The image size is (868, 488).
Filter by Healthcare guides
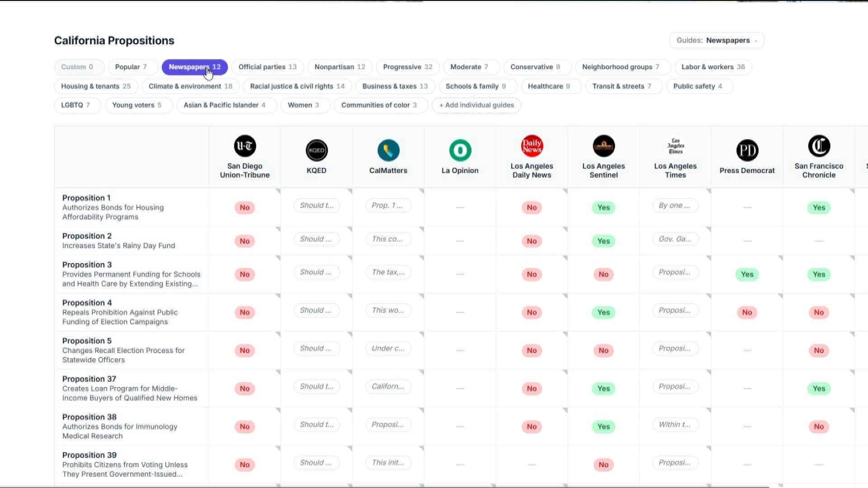point(551,86)
